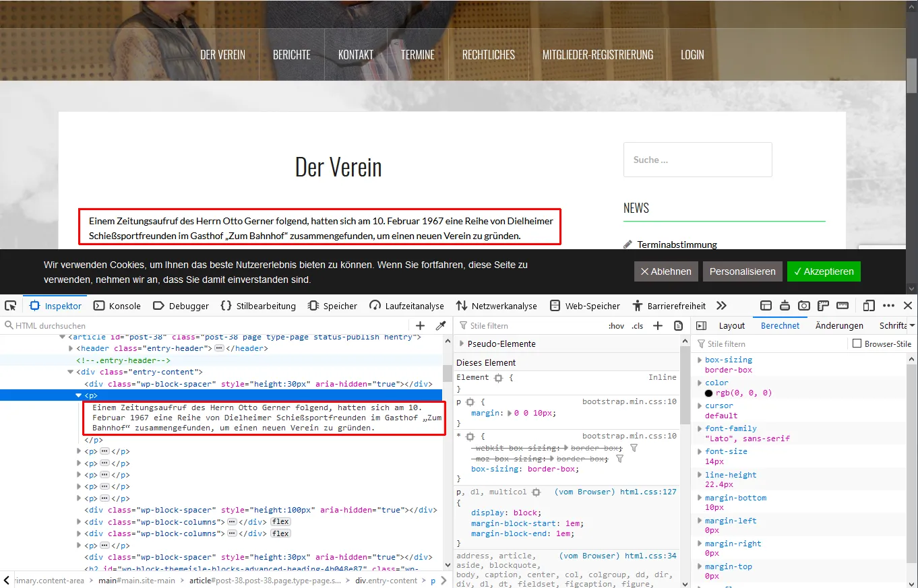The height and width of the screenshot is (588, 918).
Task: Open the Netzwerkanalyse tab
Action: [x=497, y=306]
